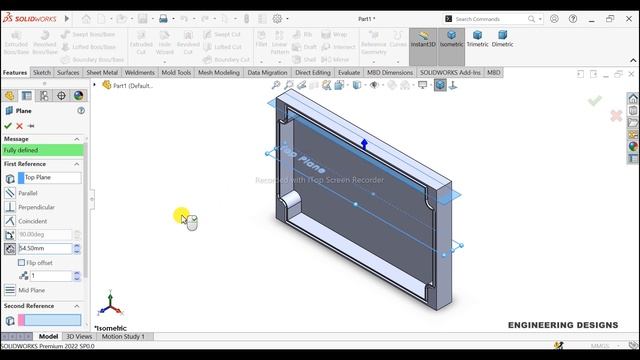Open the Evaluate tab

point(349,72)
